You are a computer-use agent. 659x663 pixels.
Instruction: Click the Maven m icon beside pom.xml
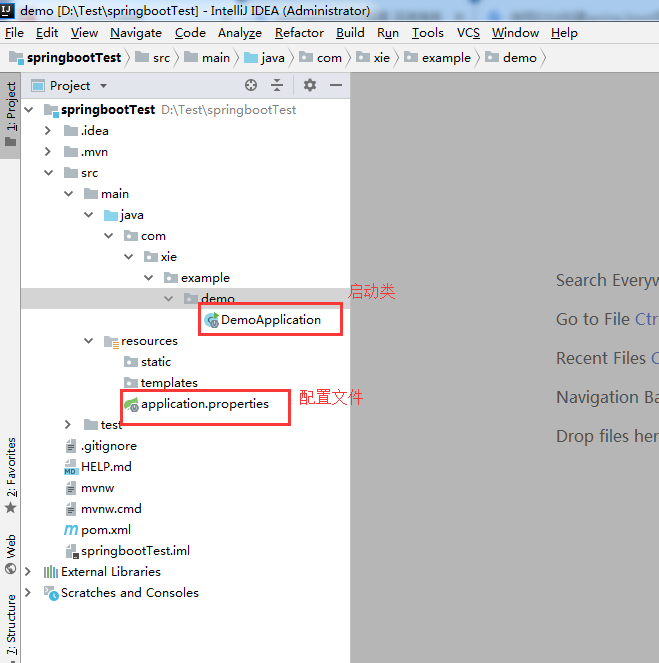71,530
